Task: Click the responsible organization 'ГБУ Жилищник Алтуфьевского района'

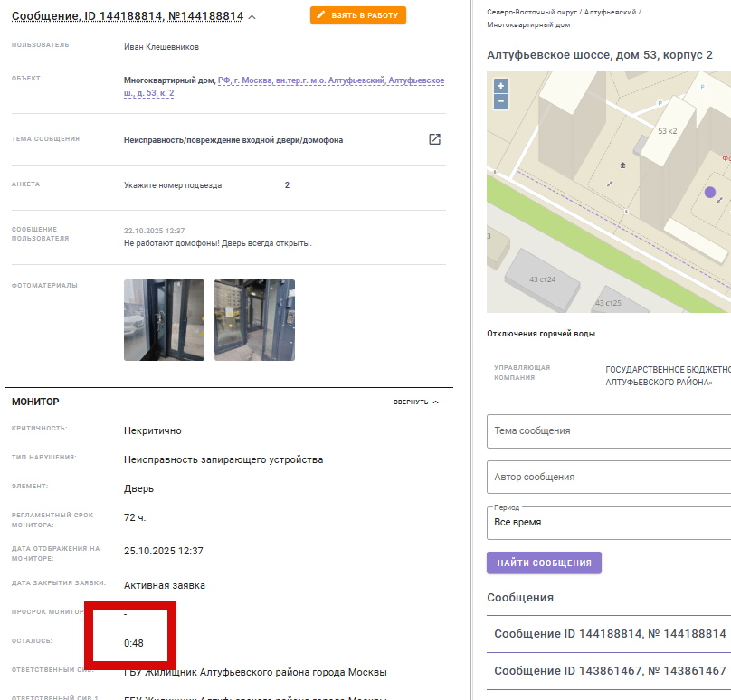Action: click(x=255, y=672)
